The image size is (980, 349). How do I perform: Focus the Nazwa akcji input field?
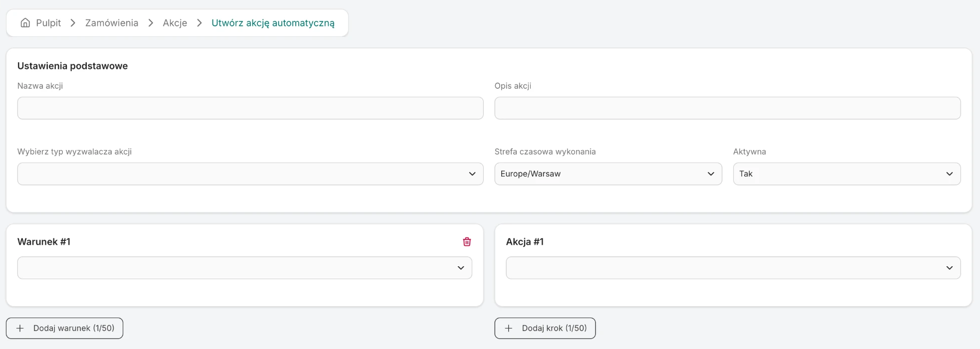tap(250, 108)
